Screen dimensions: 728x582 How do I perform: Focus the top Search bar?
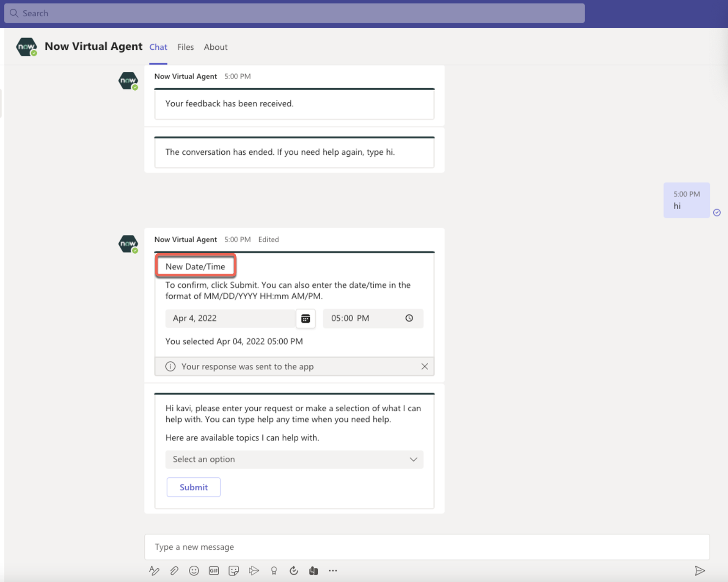click(x=295, y=13)
